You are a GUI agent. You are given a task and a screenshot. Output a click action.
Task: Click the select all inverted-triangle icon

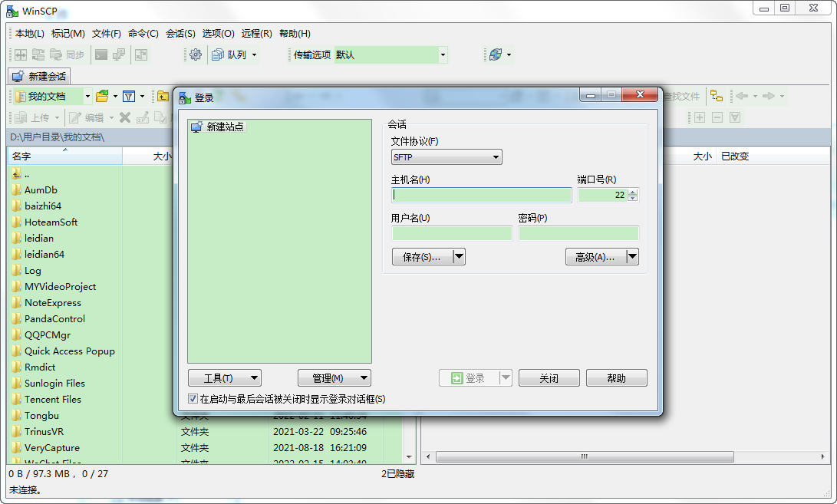735,117
